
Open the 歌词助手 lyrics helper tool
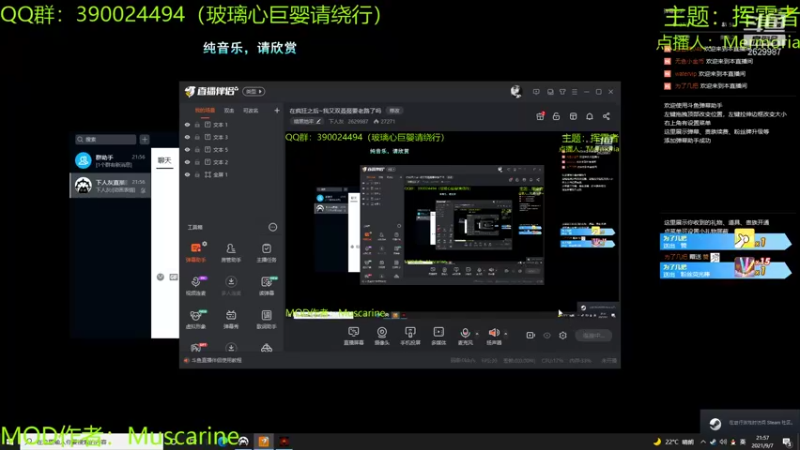tap(266, 319)
